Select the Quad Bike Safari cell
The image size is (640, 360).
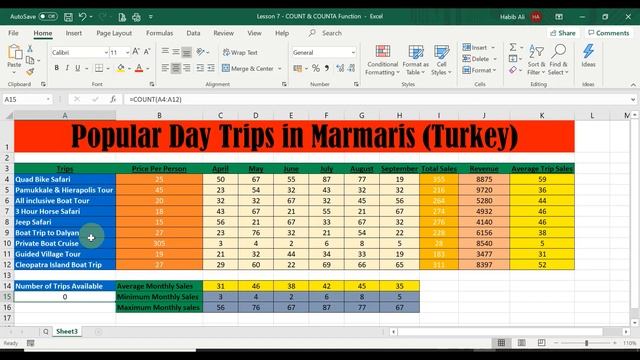pos(65,179)
